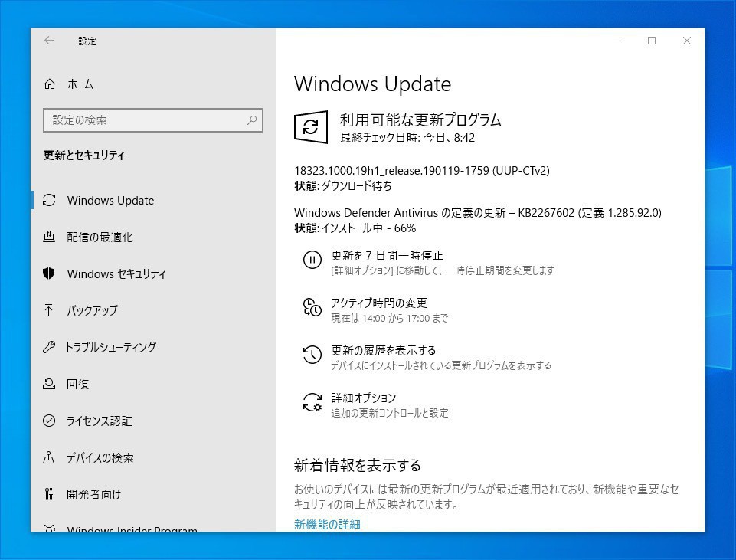Click the Windows Update sync icon in sidebar

click(49, 201)
